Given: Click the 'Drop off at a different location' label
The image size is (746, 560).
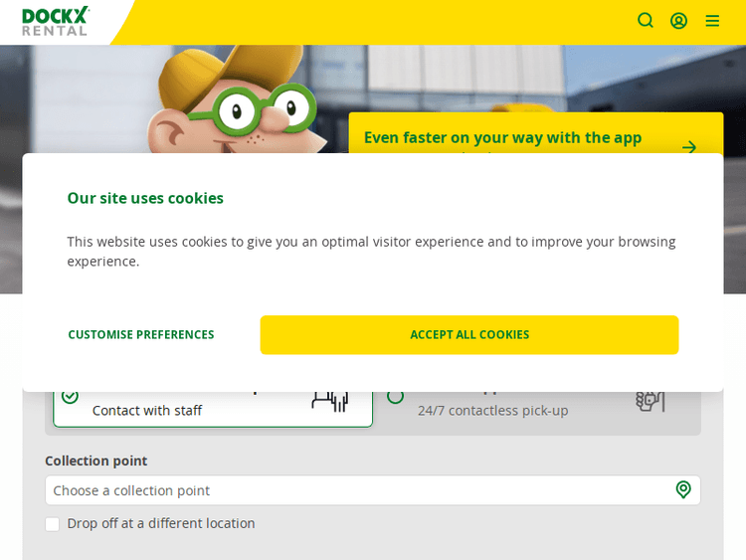Looking at the screenshot, I should tap(161, 523).
